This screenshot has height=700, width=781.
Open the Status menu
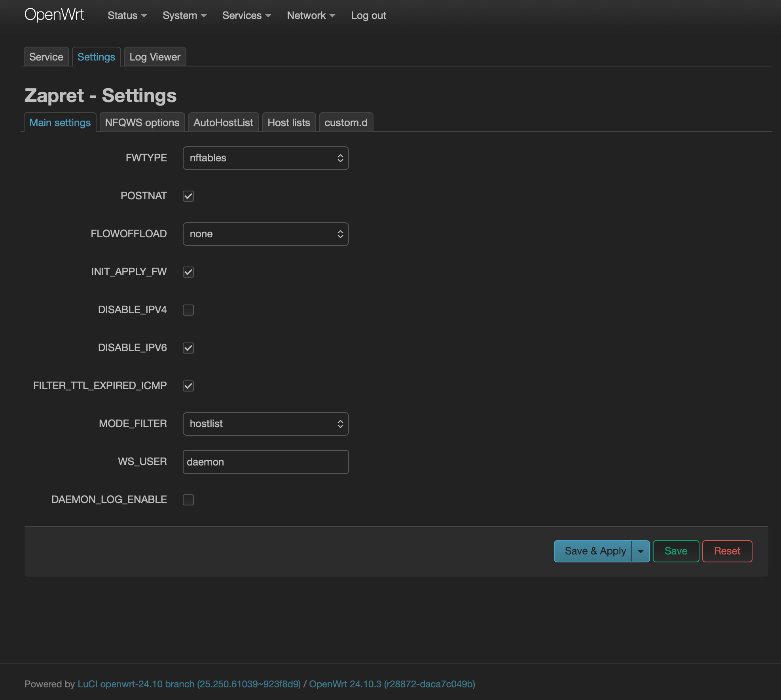click(x=127, y=15)
